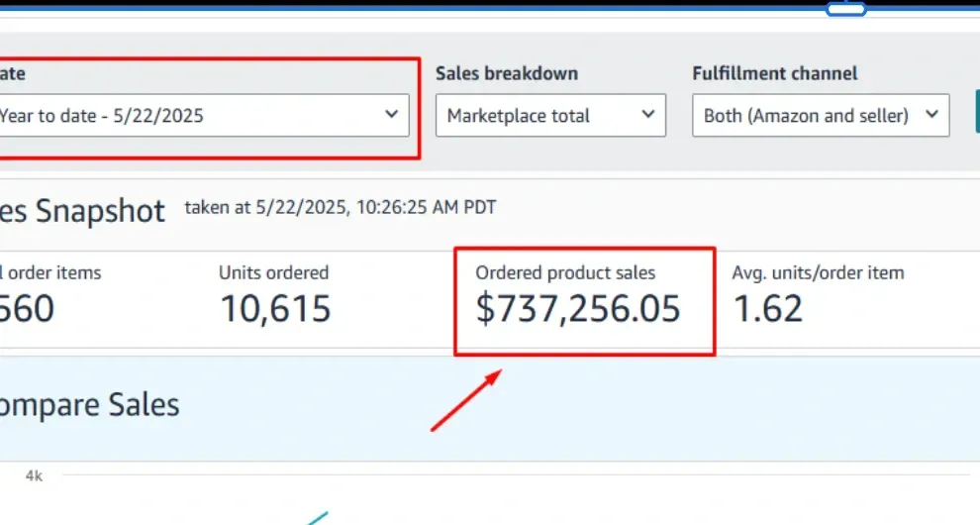980x525 pixels.
Task: Click the red arrow annotation
Action: coord(467,400)
